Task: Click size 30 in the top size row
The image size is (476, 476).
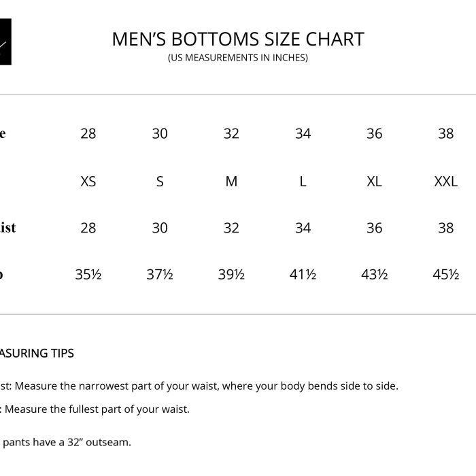Action: point(160,133)
